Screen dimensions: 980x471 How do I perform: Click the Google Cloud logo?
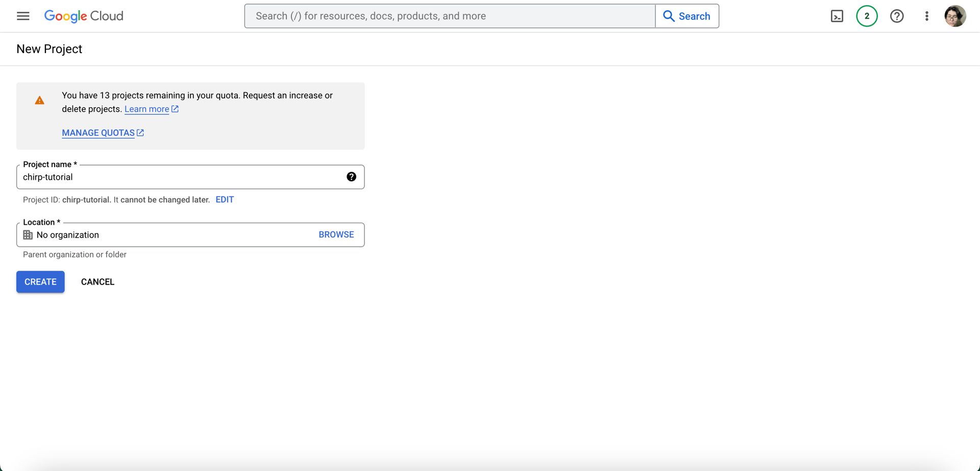[84, 16]
